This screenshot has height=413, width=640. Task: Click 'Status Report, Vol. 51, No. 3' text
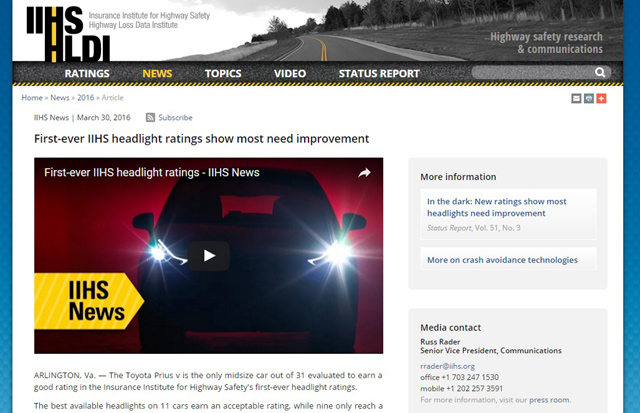point(474,228)
